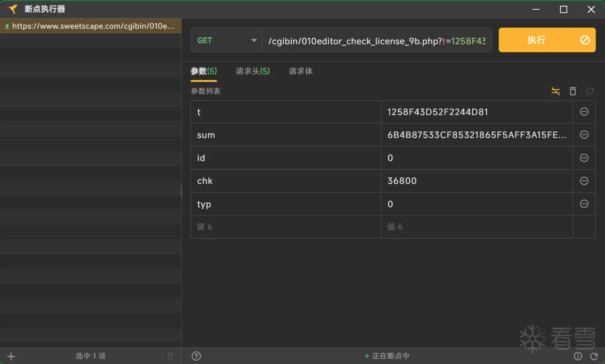Click the info icon at bottom right
The image size is (605, 364).
pyautogui.click(x=578, y=356)
